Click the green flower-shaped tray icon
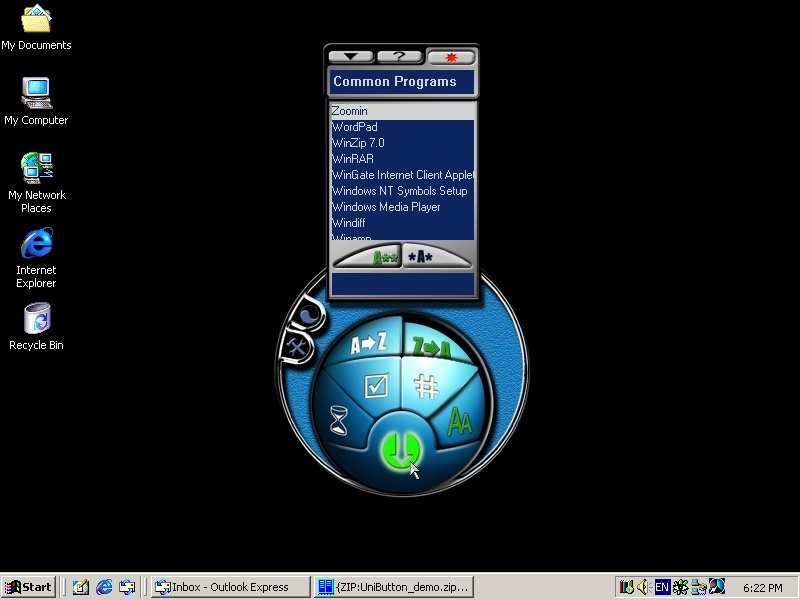The width and height of the screenshot is (800, 600). pos(680,587)
